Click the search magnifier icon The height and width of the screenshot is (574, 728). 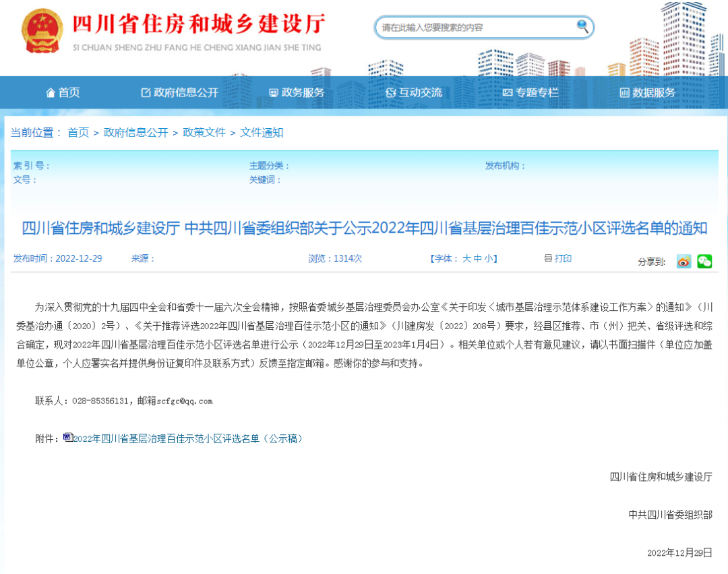[581, 27]
